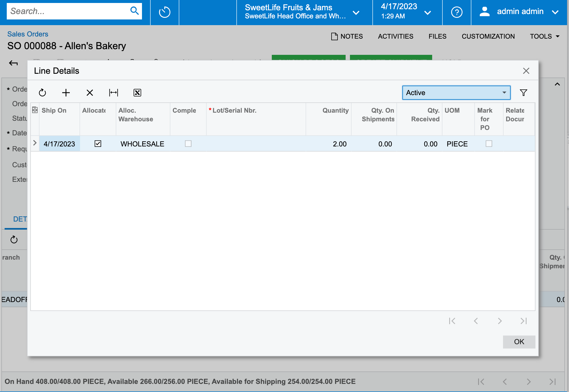
Task: Click the grid notes/files column header icon
Action: [35, 110]
